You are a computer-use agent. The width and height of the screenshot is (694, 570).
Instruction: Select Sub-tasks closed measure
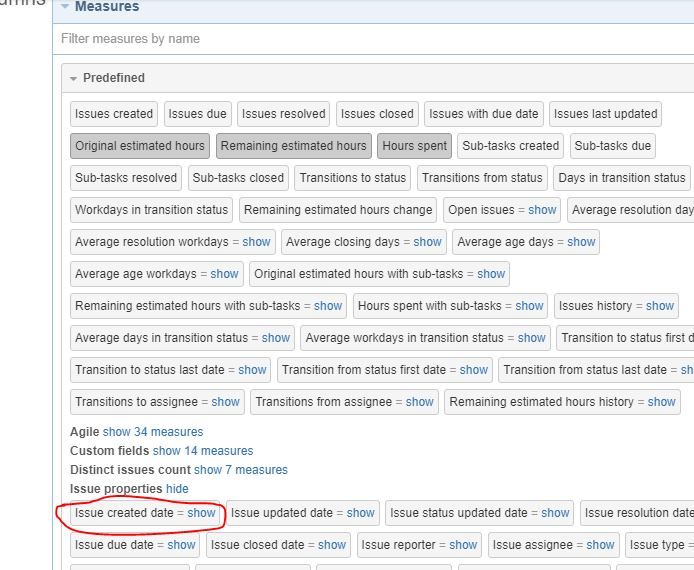(238, 177)
